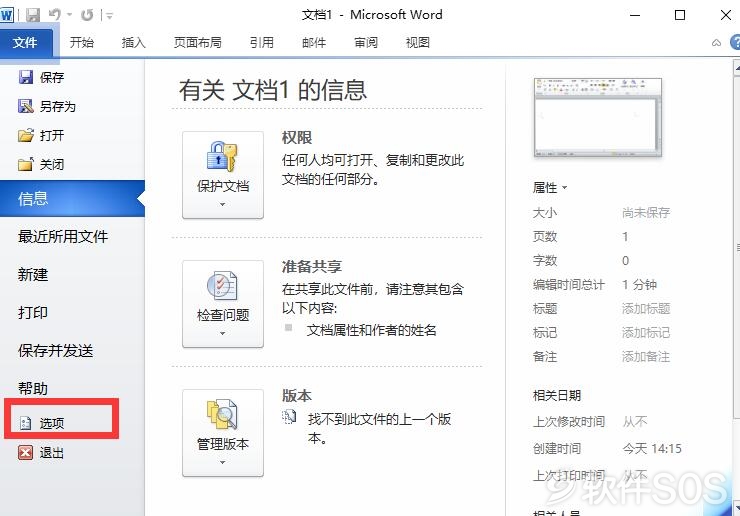Minimize the ribbon with caret icon
The image size is (740, 516).
click(716, 43)
